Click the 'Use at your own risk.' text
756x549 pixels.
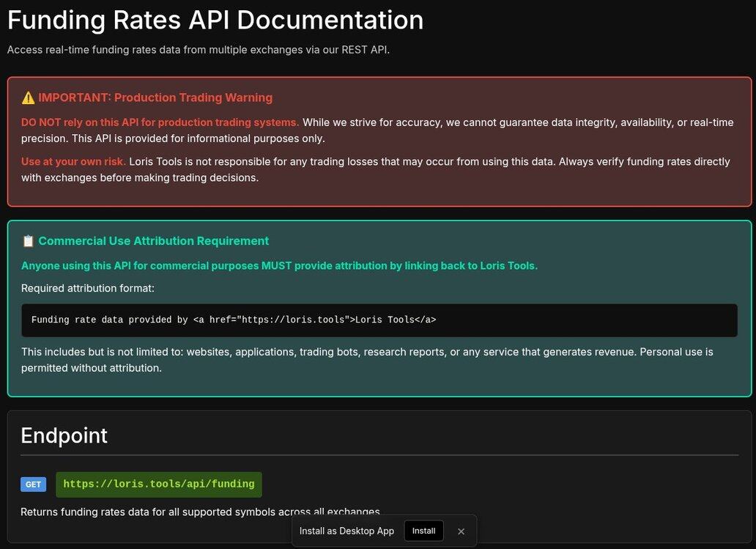pos(73,161)
